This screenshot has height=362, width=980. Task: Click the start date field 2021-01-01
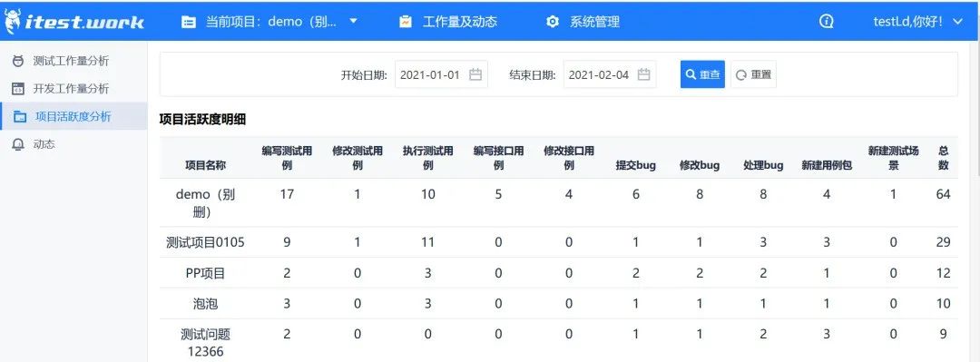441,74
